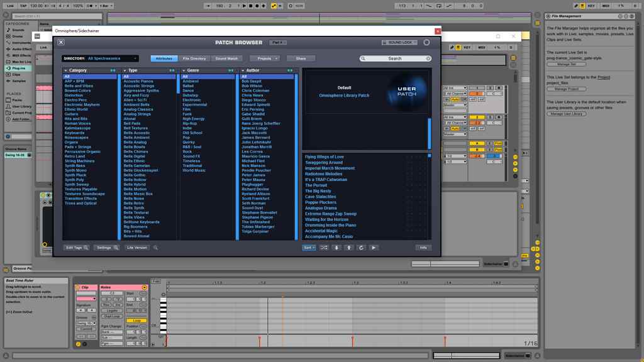Click the refresh patch list icon
The height and width of the screenshot is (362, 644).
(361, 248)
